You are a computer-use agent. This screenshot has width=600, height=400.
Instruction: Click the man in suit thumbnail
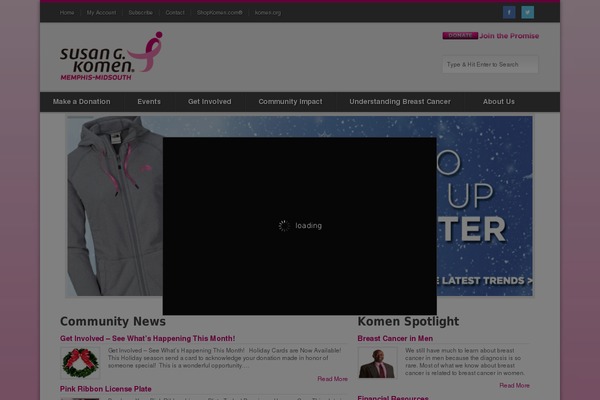[377, 363]
